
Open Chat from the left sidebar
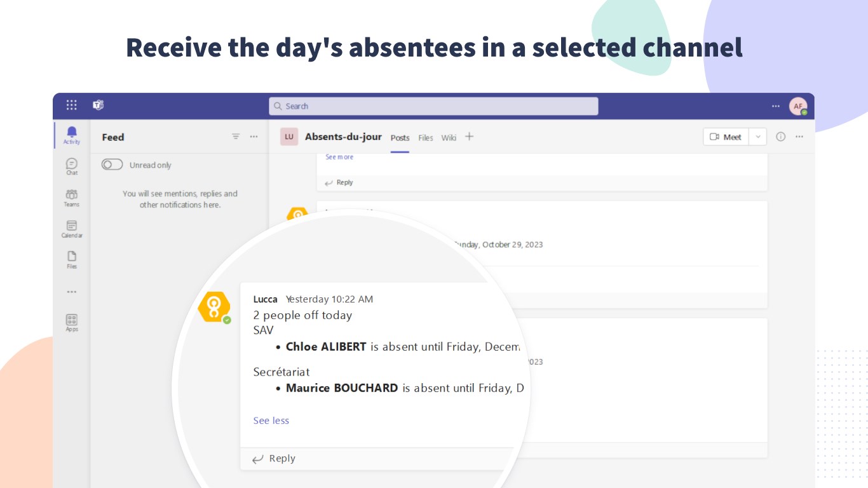[72, 166]
